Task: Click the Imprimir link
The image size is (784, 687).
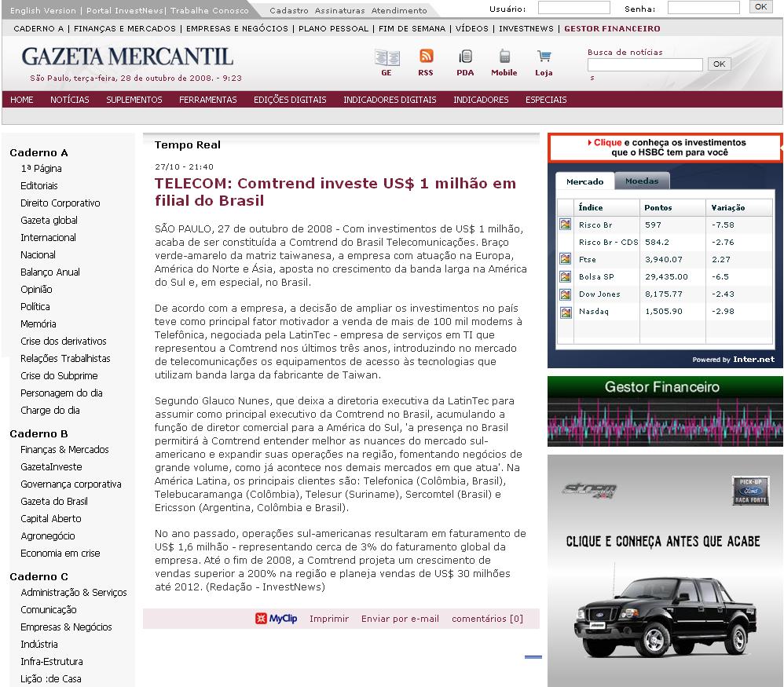Action: click(329, 619)
